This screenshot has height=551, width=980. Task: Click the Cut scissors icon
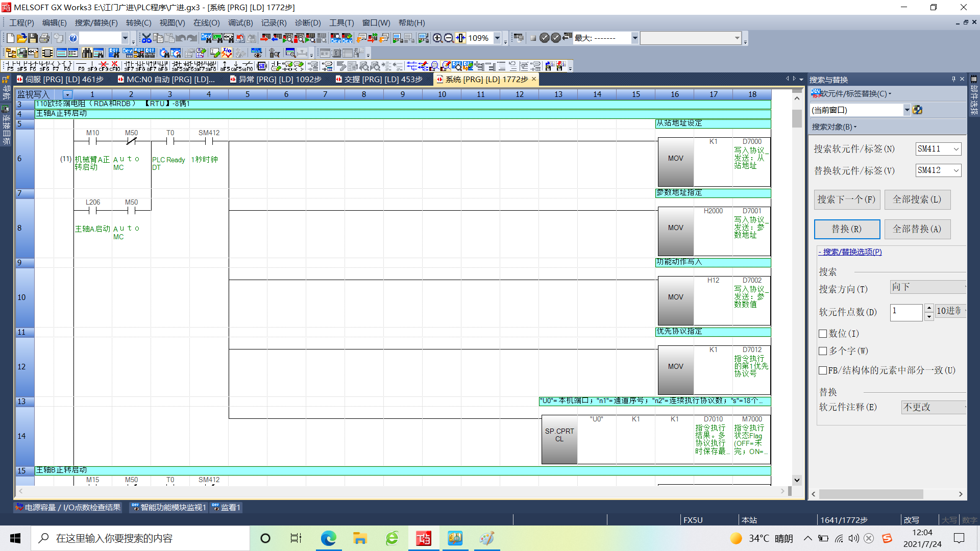pos(146,38)
